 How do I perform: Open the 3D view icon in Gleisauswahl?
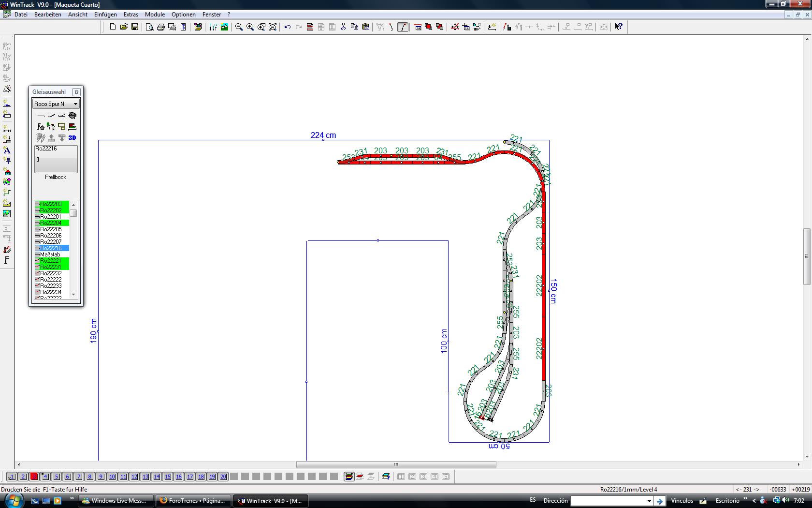click(72, 138)
